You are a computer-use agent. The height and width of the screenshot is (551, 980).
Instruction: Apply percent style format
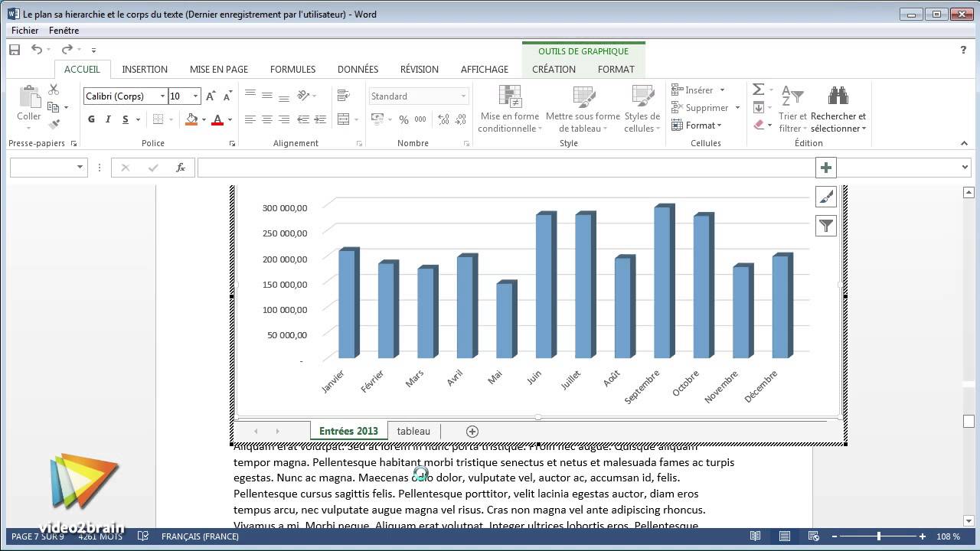click(x=403, y=119)
